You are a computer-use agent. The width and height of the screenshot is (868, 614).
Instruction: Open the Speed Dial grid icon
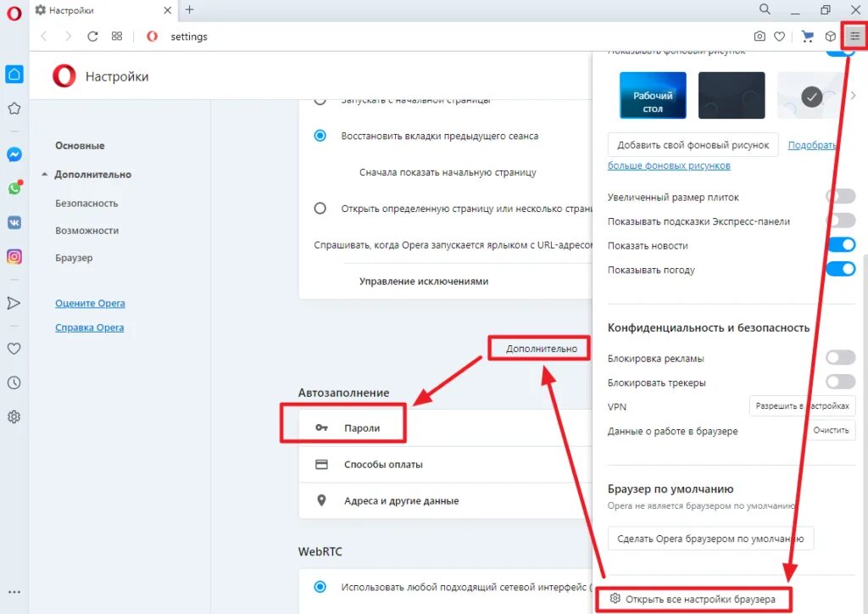pos(117,36)
